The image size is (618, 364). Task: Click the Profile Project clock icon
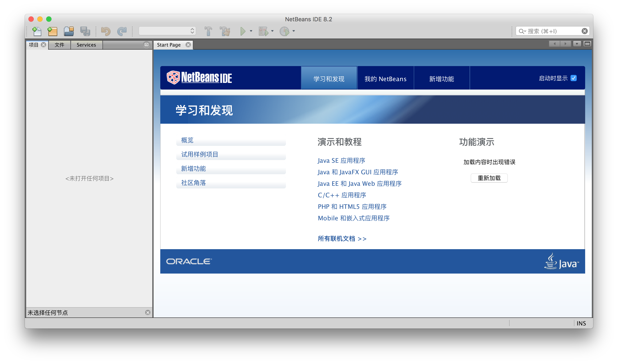click(x=284, y=31)
